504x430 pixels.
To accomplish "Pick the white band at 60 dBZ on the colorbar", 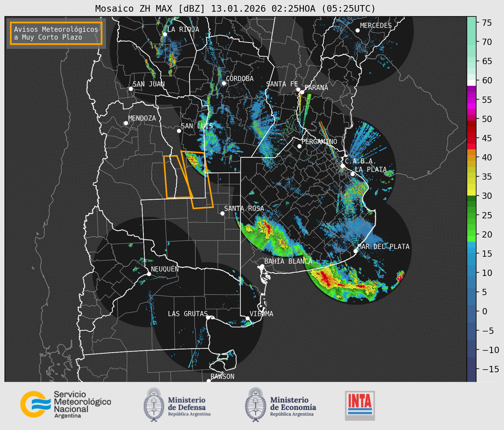I will pos(471,83).
